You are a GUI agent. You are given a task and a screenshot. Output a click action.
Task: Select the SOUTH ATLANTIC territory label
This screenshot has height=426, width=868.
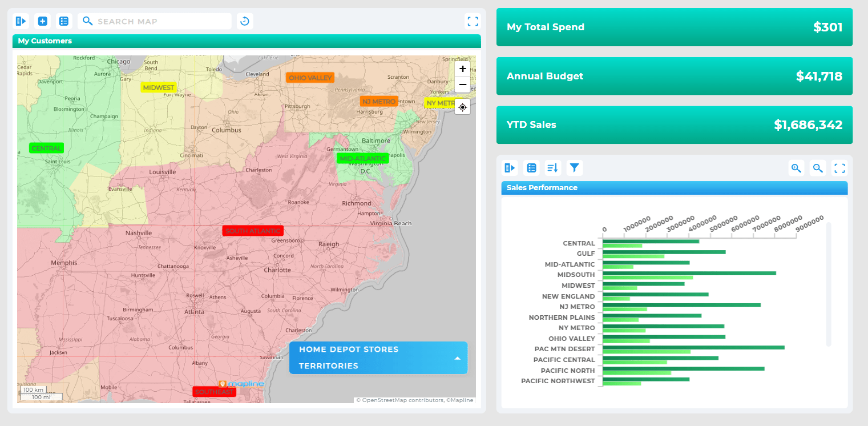253,230
